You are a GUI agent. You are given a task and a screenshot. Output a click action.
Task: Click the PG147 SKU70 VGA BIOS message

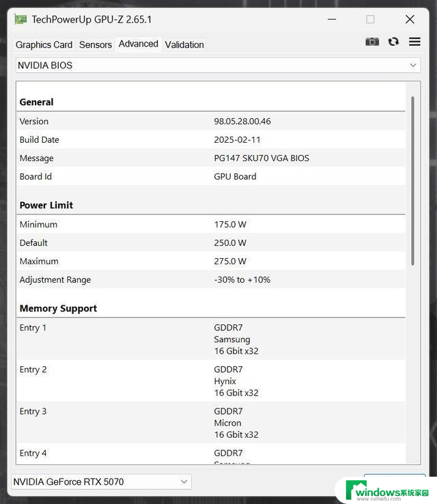(262, 158)
